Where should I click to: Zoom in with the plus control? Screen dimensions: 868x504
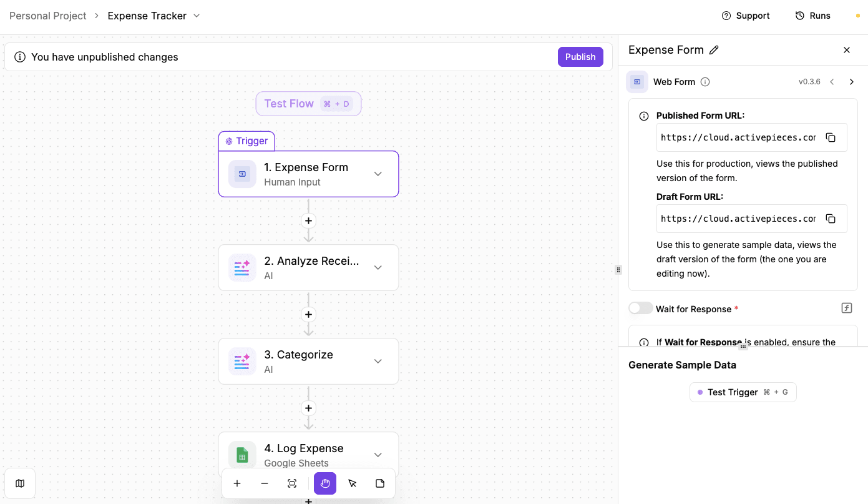coord(237,483)
